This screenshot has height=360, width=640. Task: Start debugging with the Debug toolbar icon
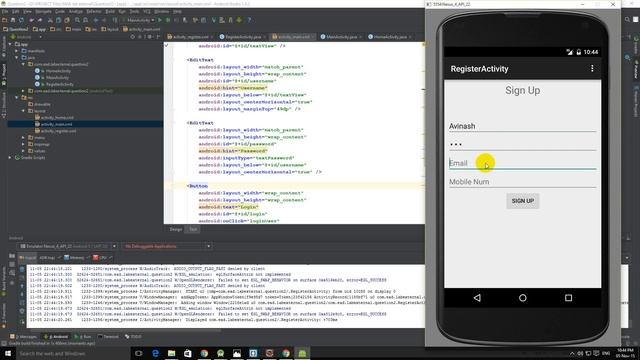(168, 20)
